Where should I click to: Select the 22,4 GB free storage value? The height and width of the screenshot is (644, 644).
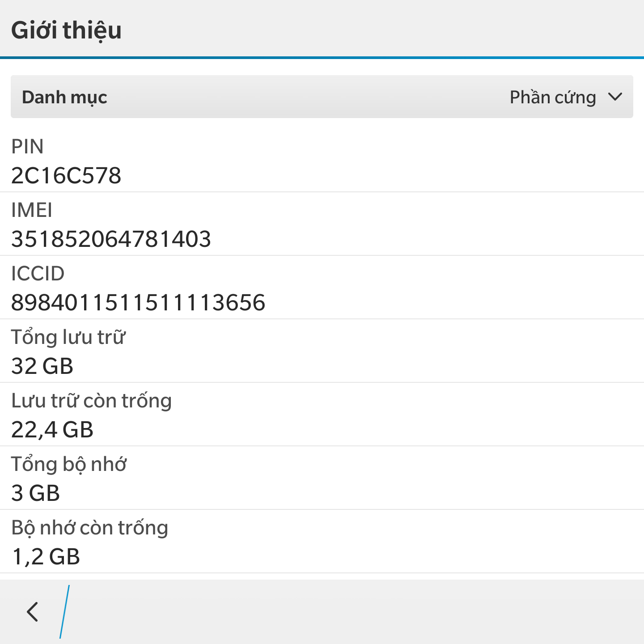coord(52,429)
